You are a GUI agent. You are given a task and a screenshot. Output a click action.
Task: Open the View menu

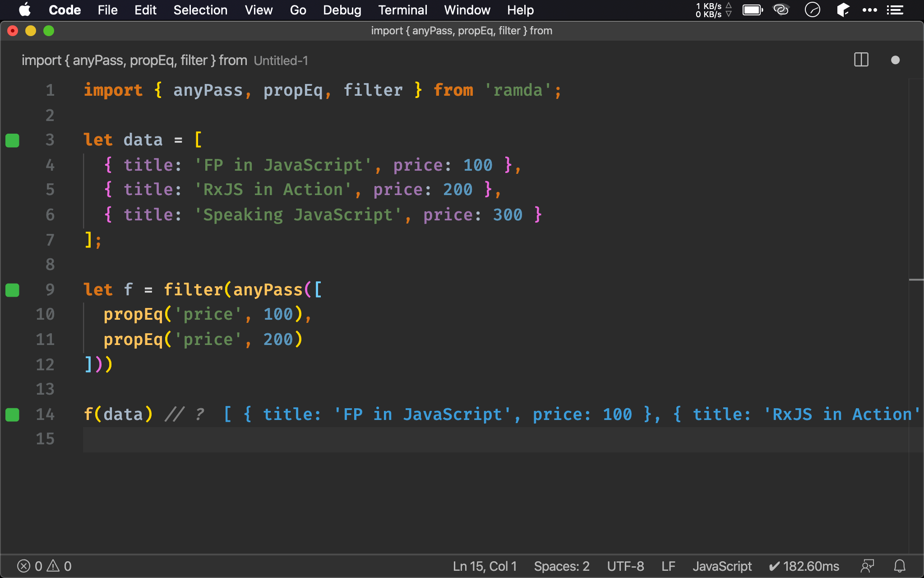click(259, 10)
